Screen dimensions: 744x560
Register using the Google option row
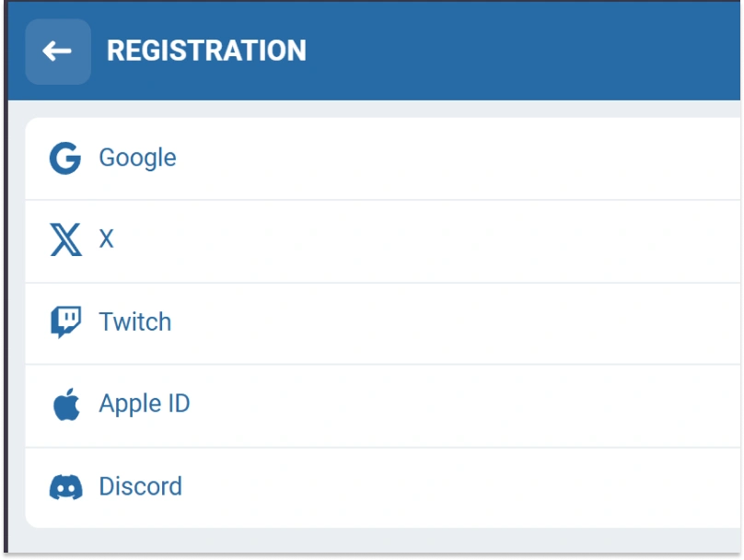pyautogui.click(x=414, y=158)
